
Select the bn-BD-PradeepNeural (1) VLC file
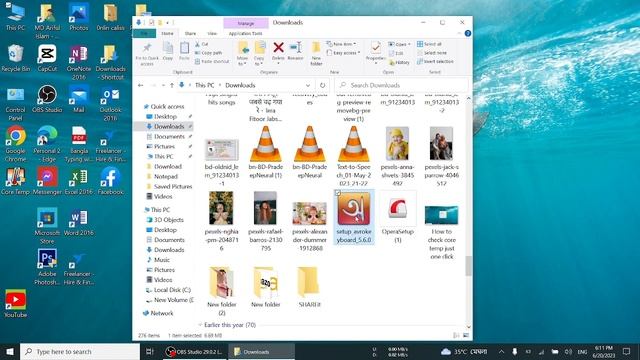[266, 153]
